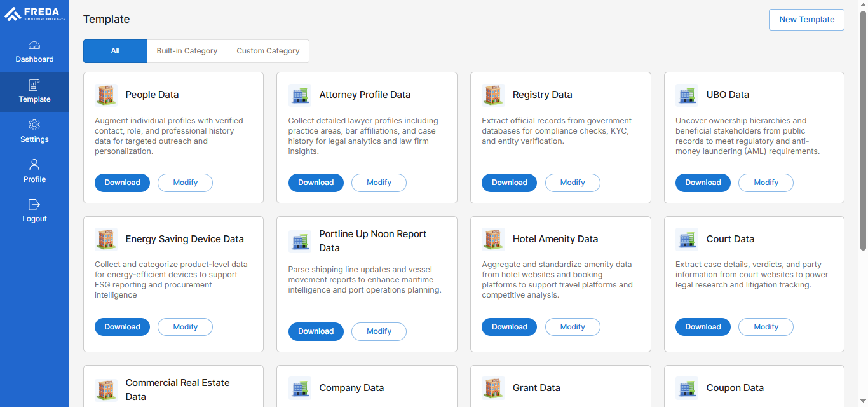This screenshot has height=407, width=868.
Task: Open Settings via the gear icon
Action: click(34, 126)
